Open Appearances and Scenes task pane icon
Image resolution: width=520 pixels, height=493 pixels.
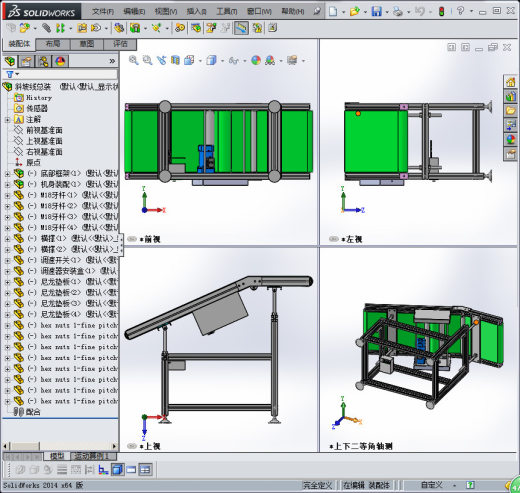pos(511,139)
